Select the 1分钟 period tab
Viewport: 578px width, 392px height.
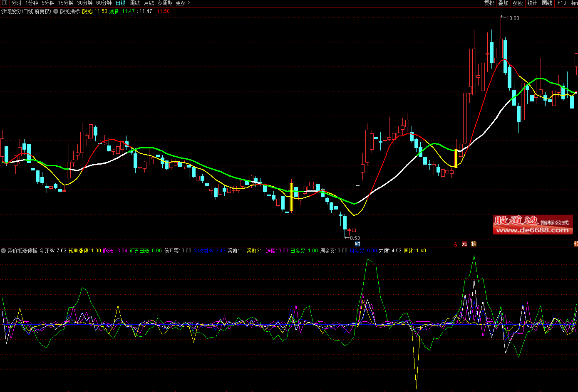32,3
